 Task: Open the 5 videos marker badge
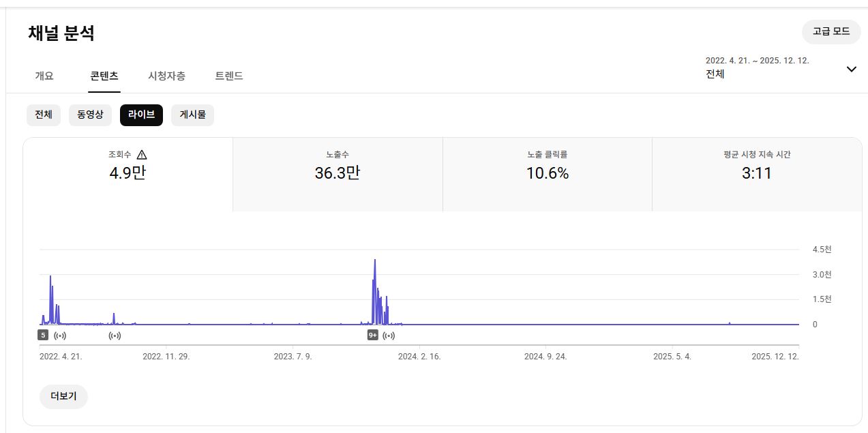point(43,335)
